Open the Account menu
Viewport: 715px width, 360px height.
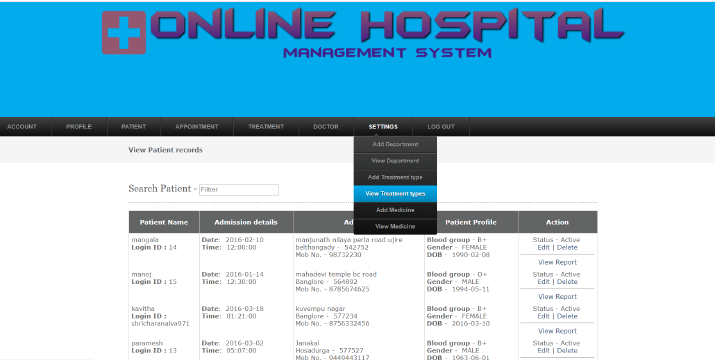click(x=22, y=126)
